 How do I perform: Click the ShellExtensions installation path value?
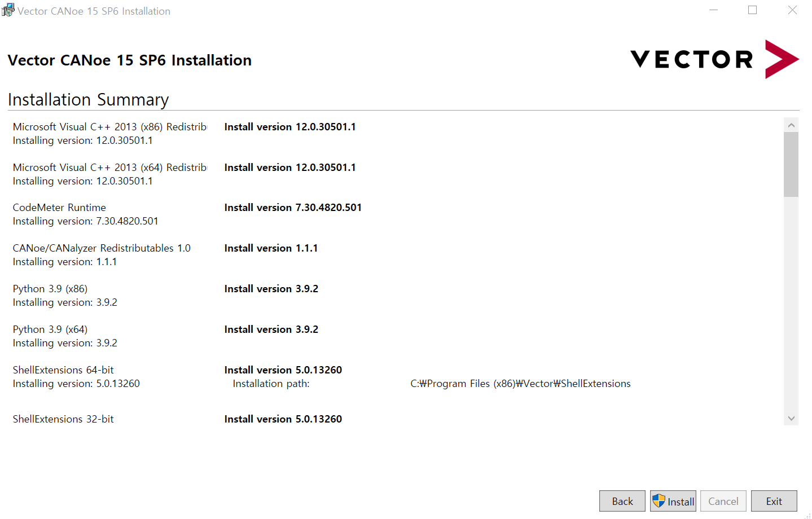(520, 384)
